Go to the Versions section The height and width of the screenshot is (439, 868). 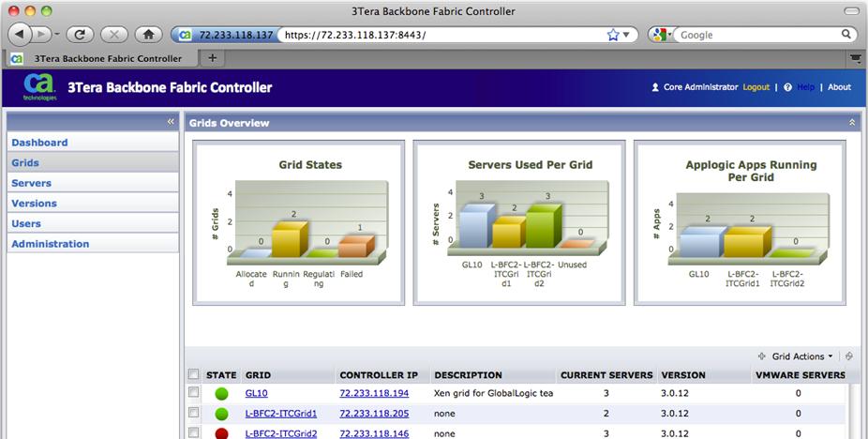coord(93,204)
